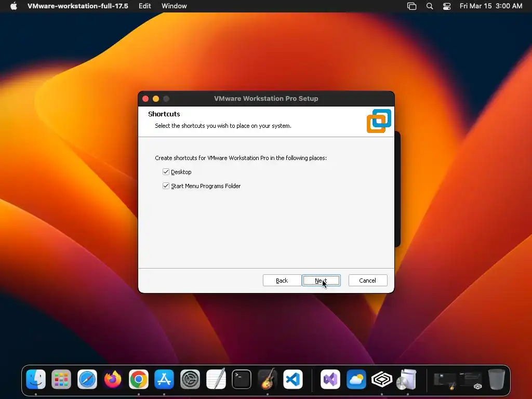Open the first minimized window thumbnail in dock
This screenshot has height=399, width=532.
coord(445,381)
